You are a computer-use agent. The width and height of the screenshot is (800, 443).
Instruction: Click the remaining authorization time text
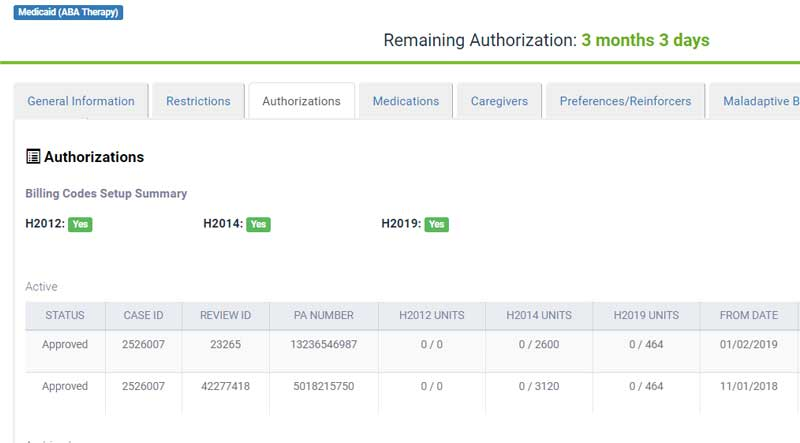coord(645,41)
